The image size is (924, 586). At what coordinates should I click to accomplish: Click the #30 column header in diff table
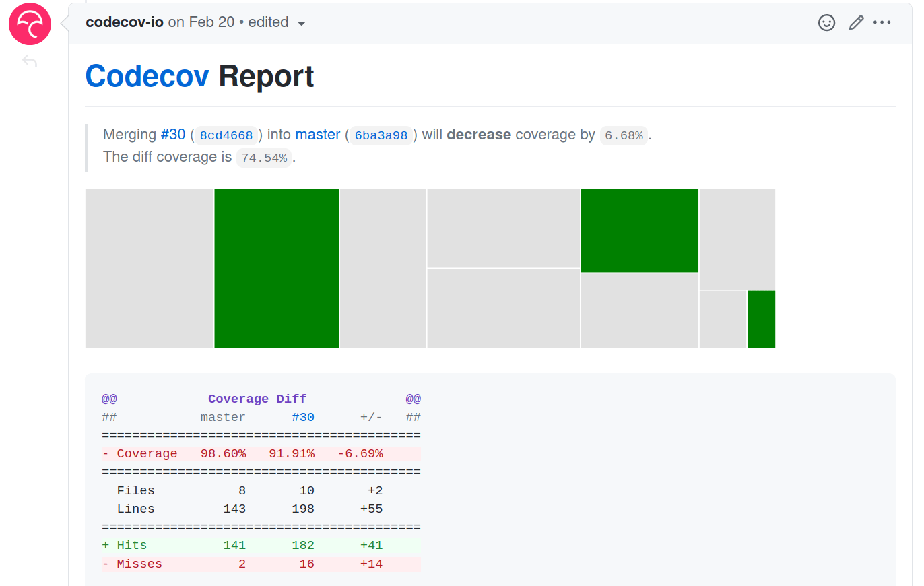[303, 416]
